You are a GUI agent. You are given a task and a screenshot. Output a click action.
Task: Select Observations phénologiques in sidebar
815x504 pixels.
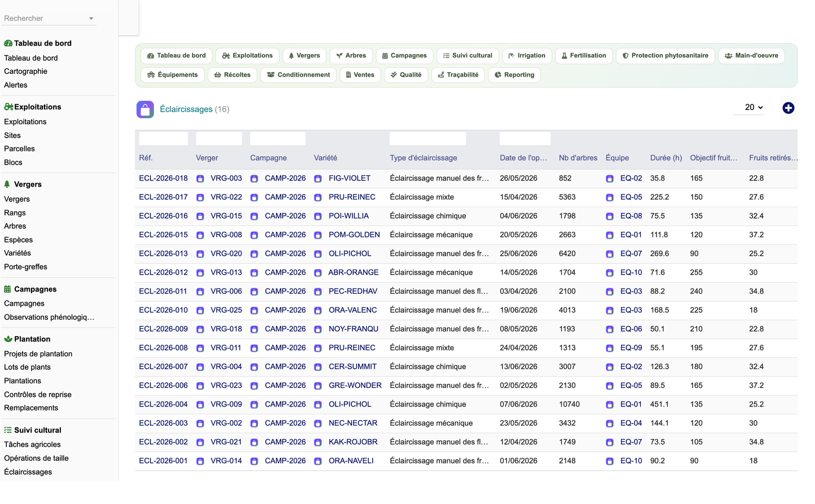(49, 317)
